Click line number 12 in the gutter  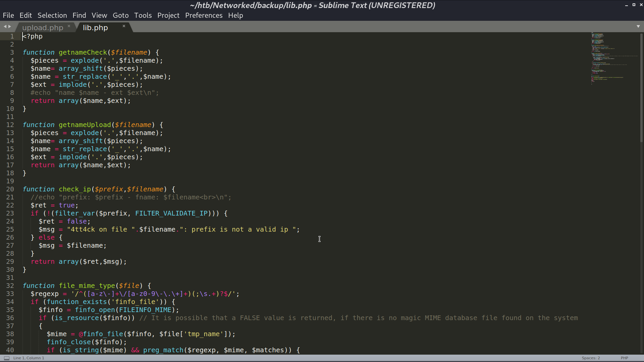click(10, 125)
